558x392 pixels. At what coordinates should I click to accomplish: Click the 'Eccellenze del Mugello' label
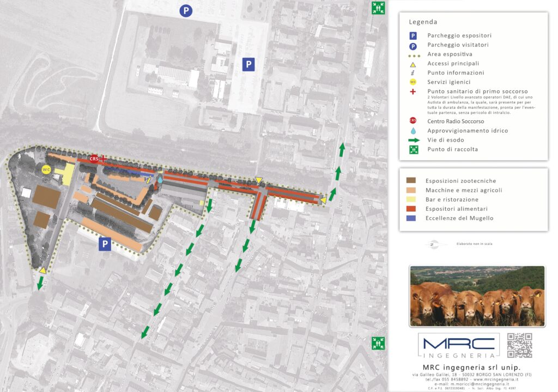tap(459, 218)
